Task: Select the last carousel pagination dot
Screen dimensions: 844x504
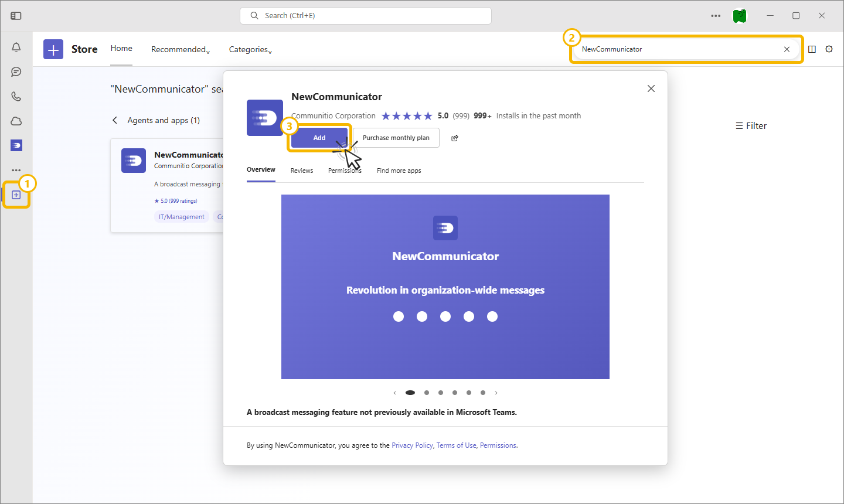Action: pyautogui.click(x=483, y=393)
